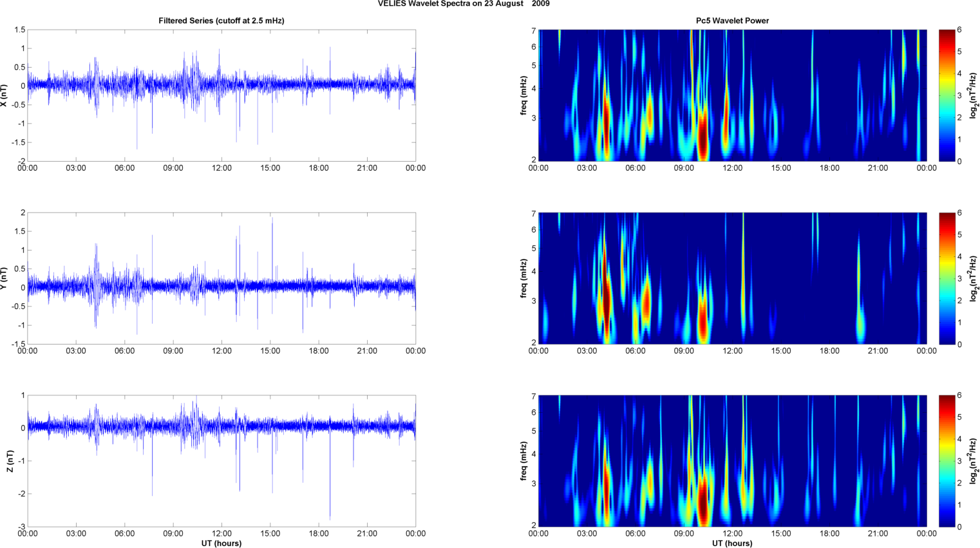Viewport: 980px width, 548px height.
Task: Click the "-3" tick on the Z (nT) axis
Action: click(x=21, y=527)
